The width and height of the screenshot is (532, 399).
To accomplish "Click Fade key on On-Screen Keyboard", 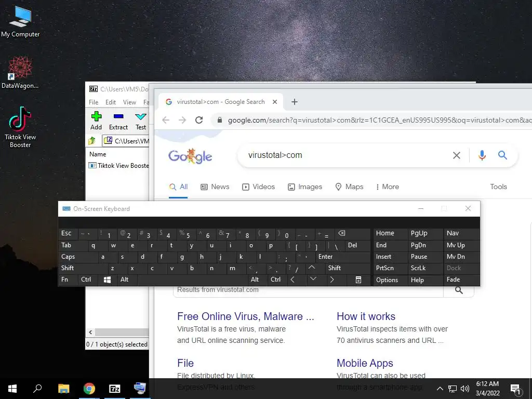I will click(461, 280).
